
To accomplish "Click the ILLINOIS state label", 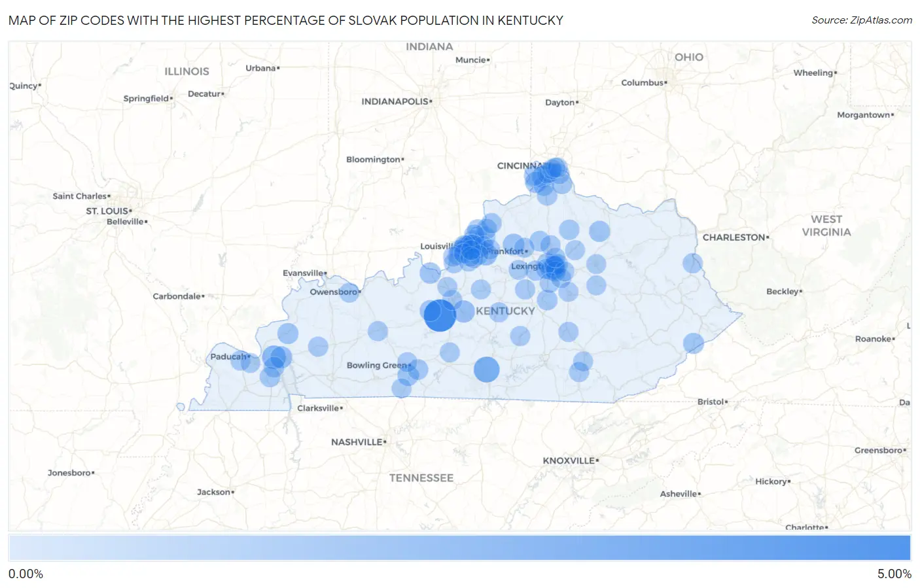I will [186, 71].
